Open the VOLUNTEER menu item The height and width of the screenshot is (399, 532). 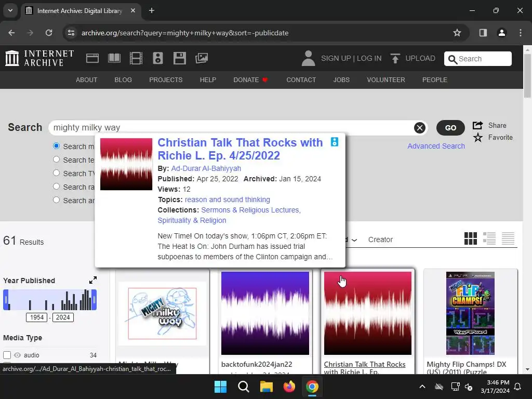[386, 79]
